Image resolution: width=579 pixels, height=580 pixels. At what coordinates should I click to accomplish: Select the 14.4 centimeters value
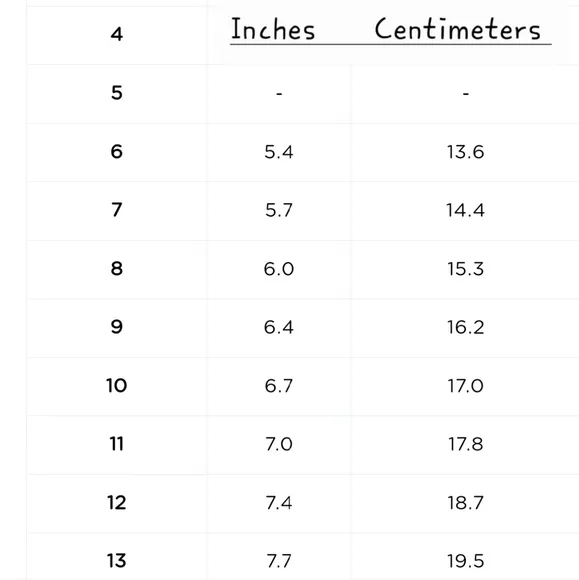[465, 210]
